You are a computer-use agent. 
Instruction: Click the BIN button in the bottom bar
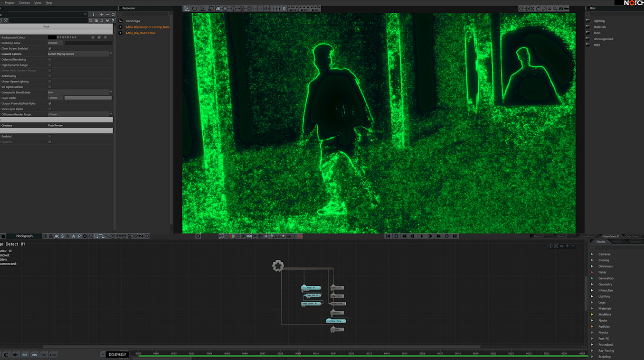(x=35, y=355)
